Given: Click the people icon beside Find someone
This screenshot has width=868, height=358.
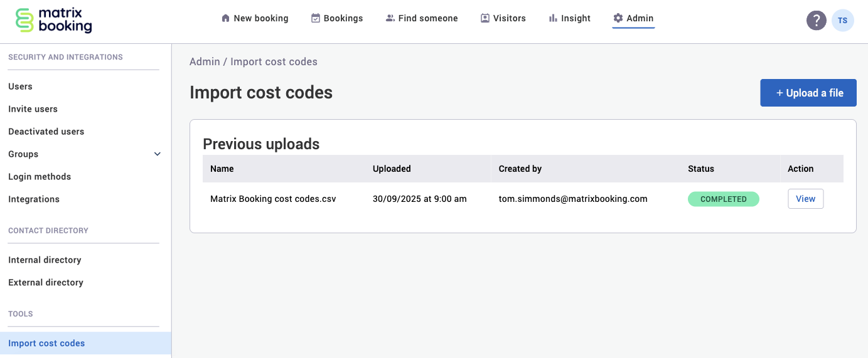Looking at the screenshot, I should pyautogui.click(x=390, y=18).
